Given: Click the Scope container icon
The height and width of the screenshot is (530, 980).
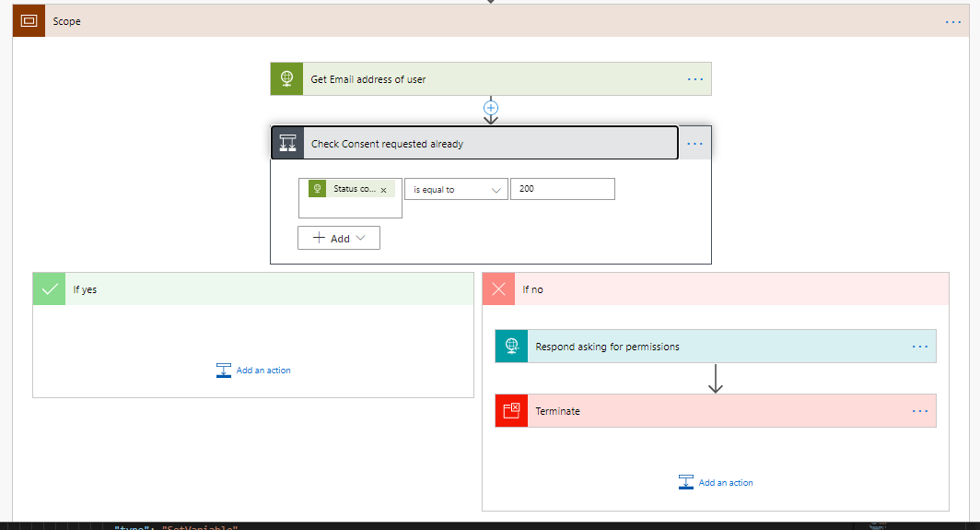Looking at the screenshot, I should pyautogui.click(x=29, y=21).
